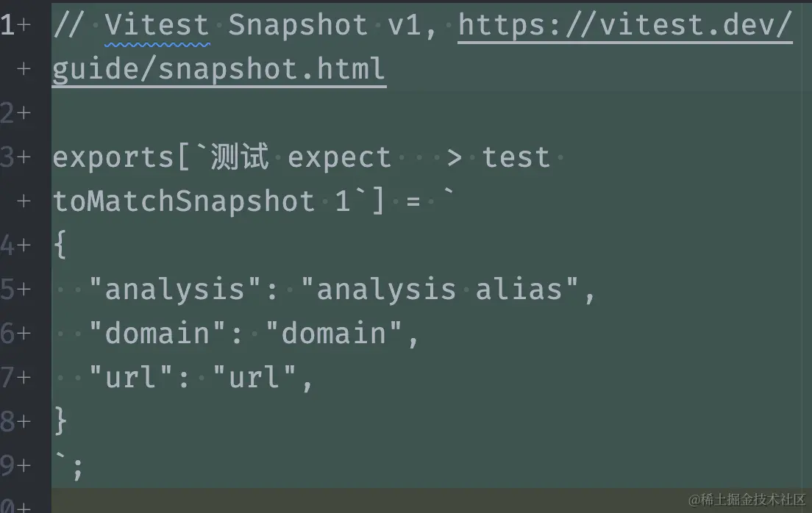
Task: Click the "url" value string on line 7
Action: (x=254, y=377)
